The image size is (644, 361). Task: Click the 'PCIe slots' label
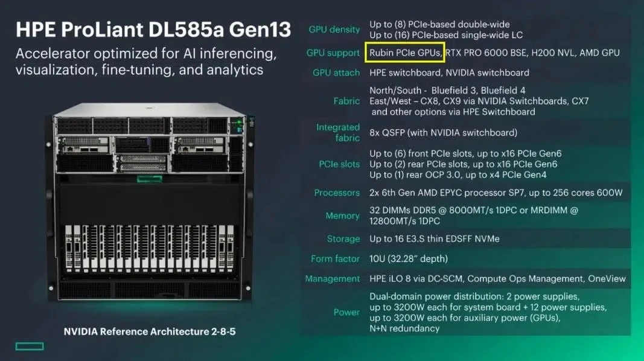[x=339, y=164]
